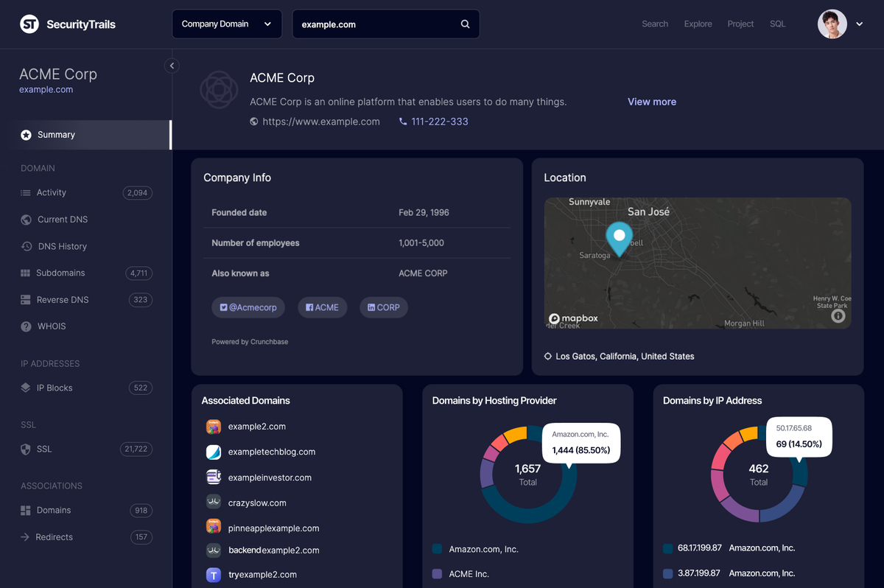Select the Redirects arrow icon
Viewport: 884px width, 588px height.
(26, 537)
